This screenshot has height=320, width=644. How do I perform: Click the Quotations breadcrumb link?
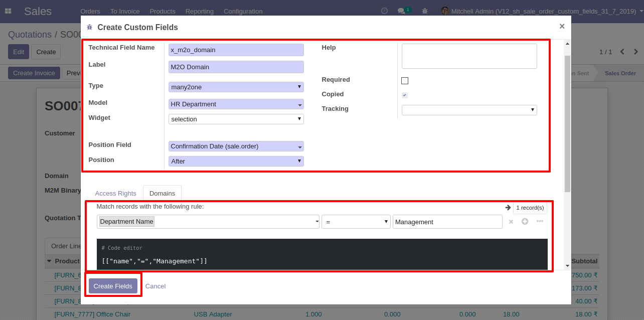click(x=30, y=35)
